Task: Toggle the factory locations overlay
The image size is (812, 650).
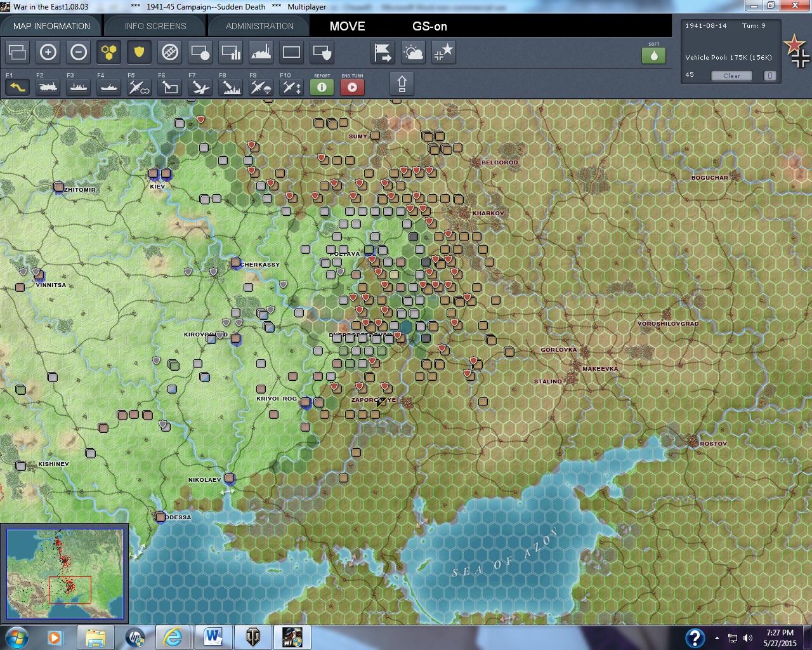Action: pos(261,52)
